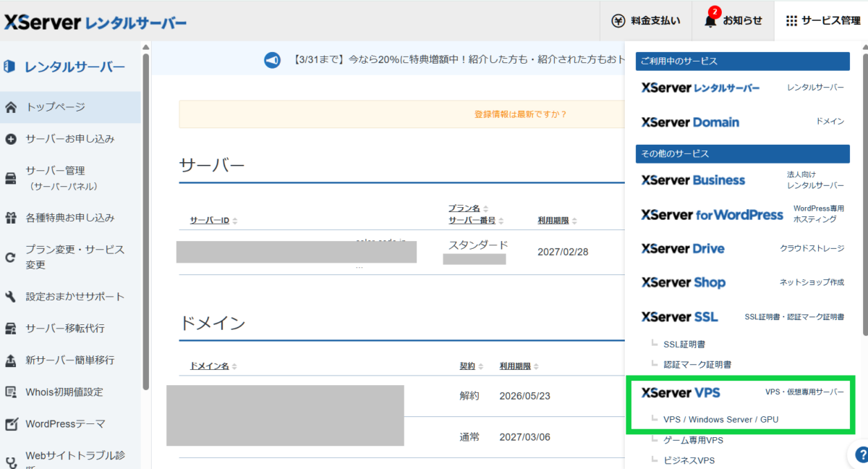Sort the table by サーバーID
This screenshot has height=469, width=868.
point(213,221)
